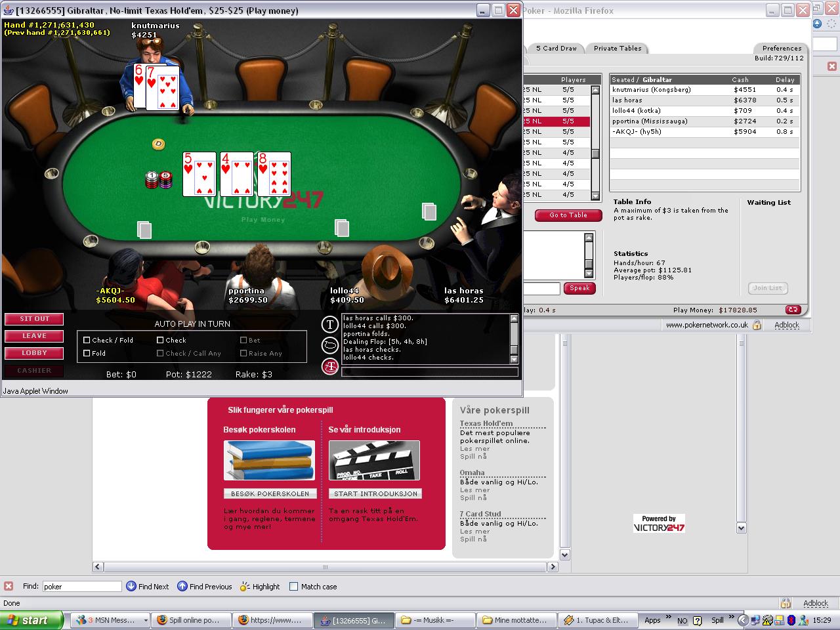Click the Find Next arrow icon
840x630 pixels.
[131, 586]
